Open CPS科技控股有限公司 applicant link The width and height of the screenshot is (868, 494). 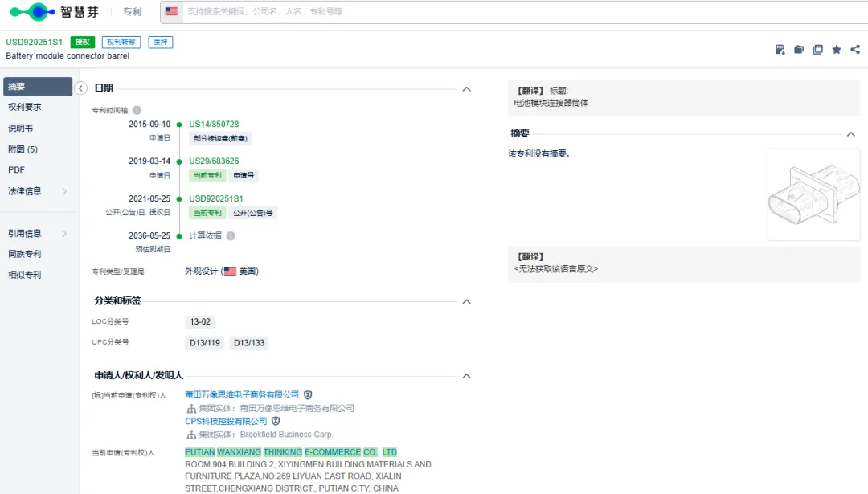(226, 422)
